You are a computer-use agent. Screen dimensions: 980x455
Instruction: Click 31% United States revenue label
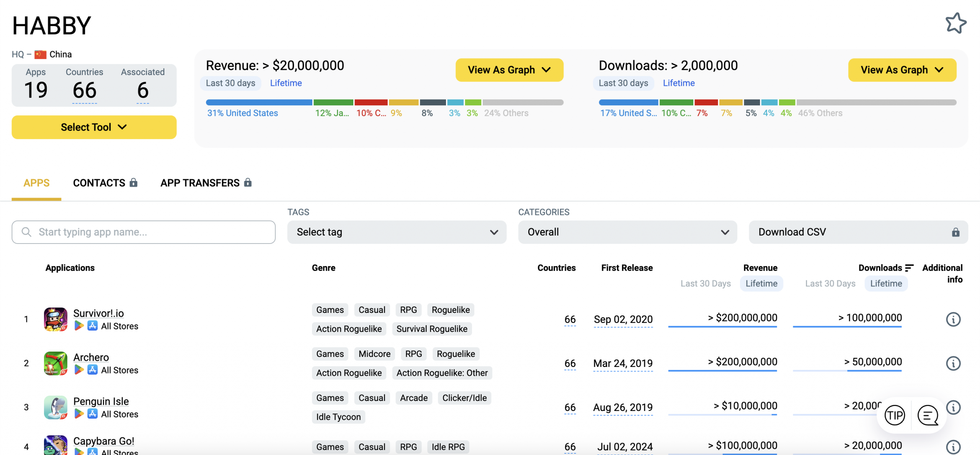tap(242, 113)
